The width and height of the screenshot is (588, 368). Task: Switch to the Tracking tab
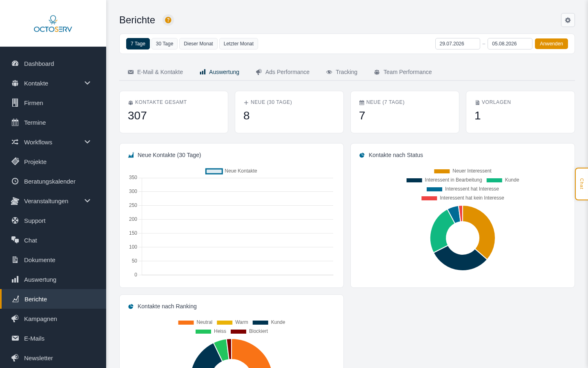click(342, 72)
